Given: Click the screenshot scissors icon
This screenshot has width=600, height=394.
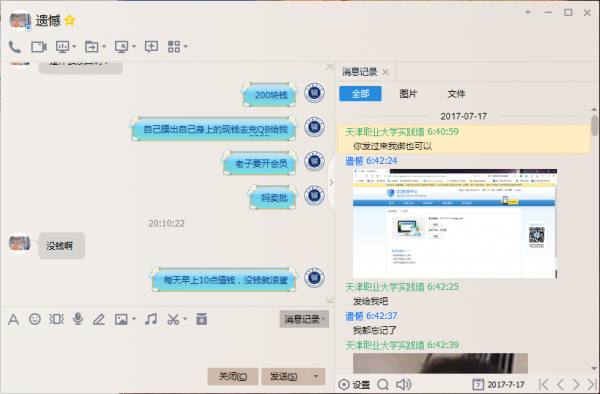Looking at the screenshot, I should 173,319.
